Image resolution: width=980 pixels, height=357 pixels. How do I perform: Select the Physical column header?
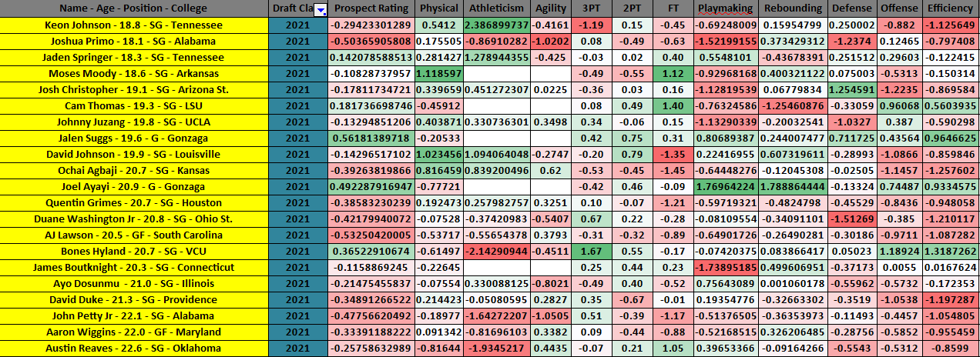[x=438, y=8]
